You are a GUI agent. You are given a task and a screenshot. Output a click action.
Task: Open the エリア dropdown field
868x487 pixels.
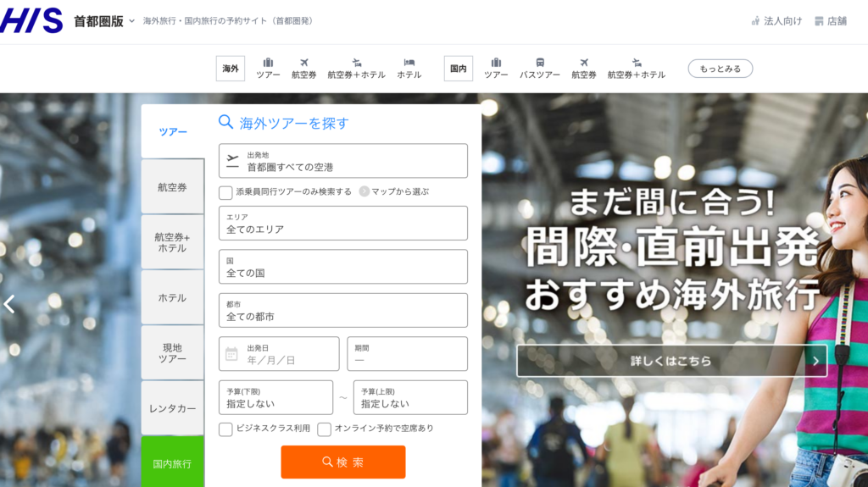(x=342, y=224)
